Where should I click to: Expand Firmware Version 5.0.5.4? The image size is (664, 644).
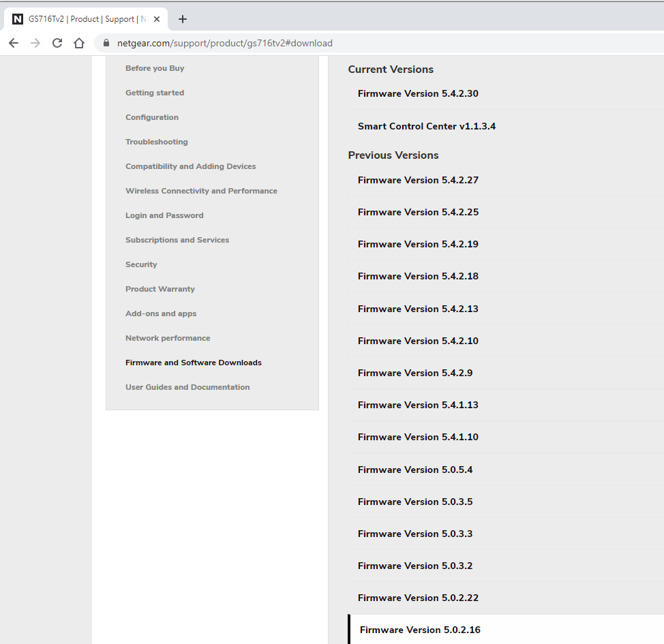pos(414,470)
